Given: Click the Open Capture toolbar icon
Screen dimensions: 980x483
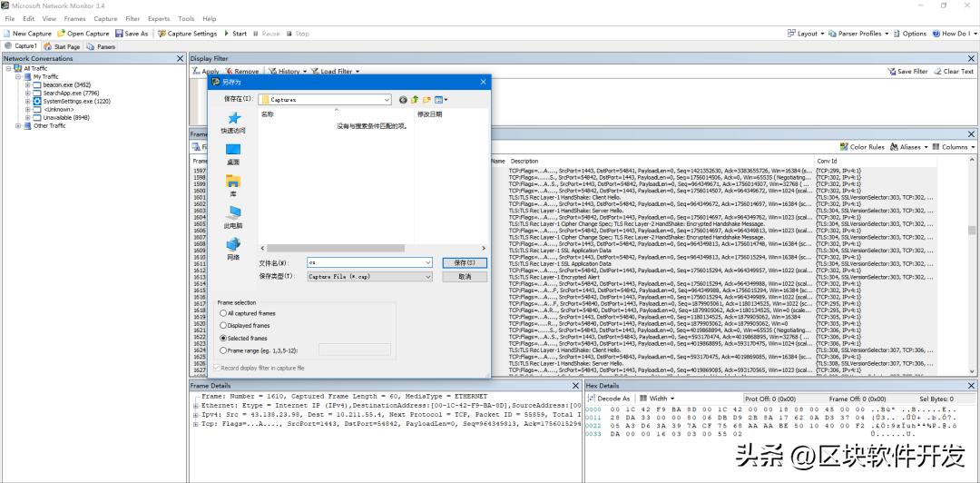Looking at the screenshot, I should point(62,34).
